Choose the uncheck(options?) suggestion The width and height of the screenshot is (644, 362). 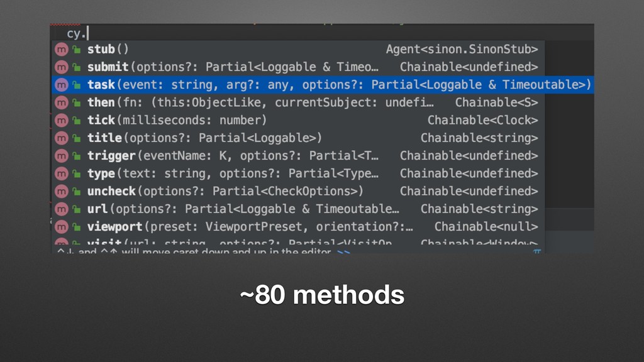coord(298,191)
